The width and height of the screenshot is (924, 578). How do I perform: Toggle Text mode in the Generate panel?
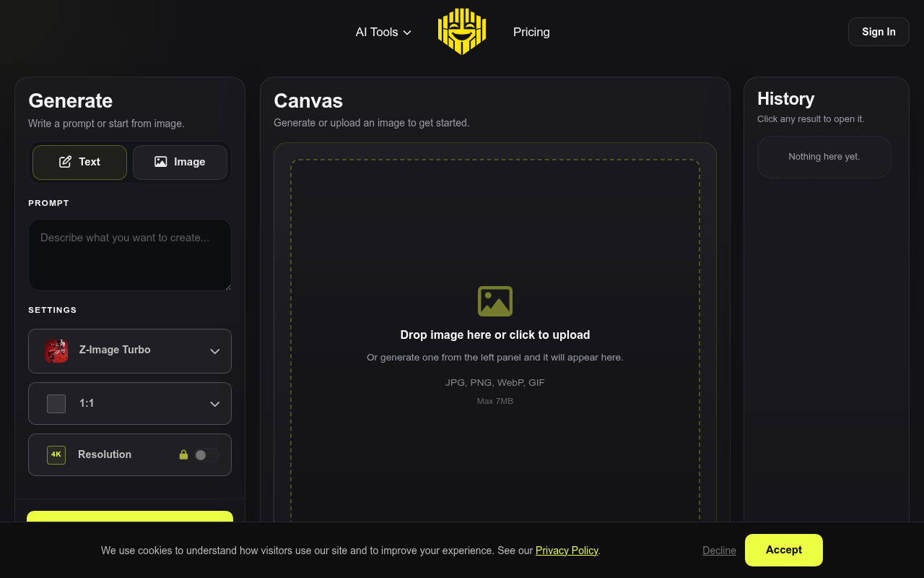[79, 162]
